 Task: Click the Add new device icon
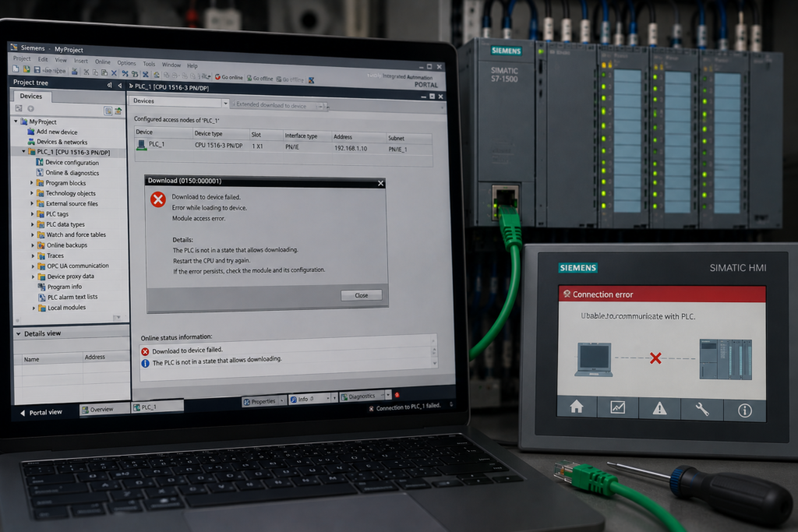31,131
